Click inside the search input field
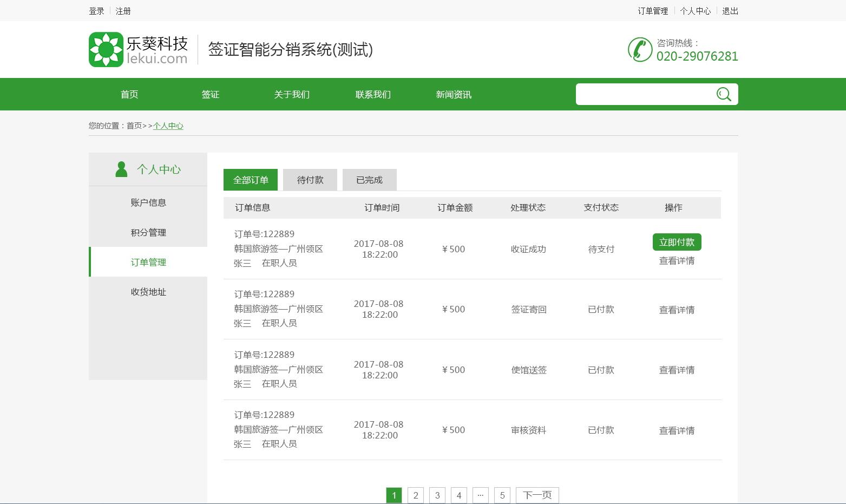 639,94
